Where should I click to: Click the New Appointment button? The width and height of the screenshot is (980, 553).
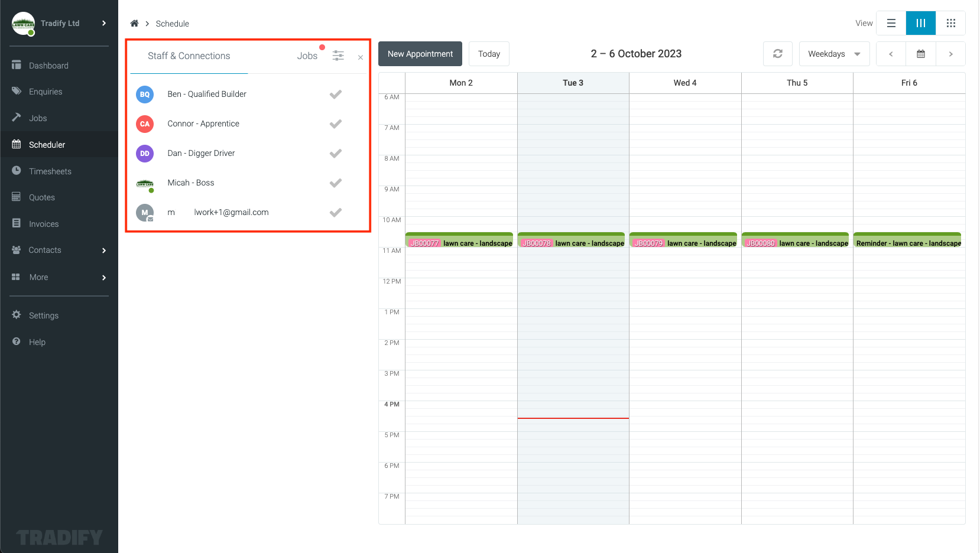click(x=420, y=54)
